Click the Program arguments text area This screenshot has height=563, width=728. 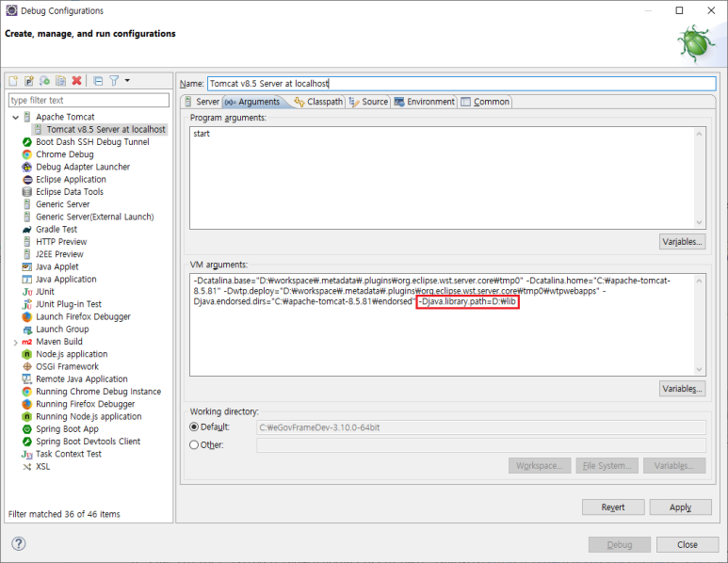pos(443,178)
